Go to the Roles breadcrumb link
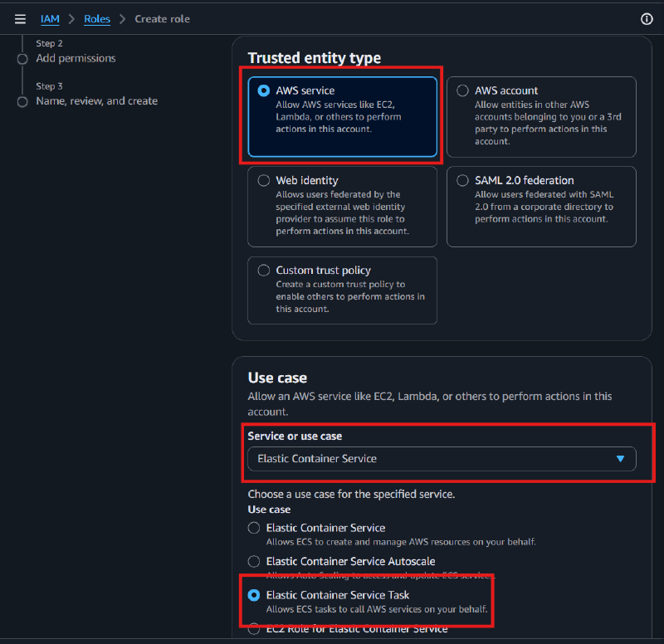This screenshot has height=644, width=664. tap(97, 19)
